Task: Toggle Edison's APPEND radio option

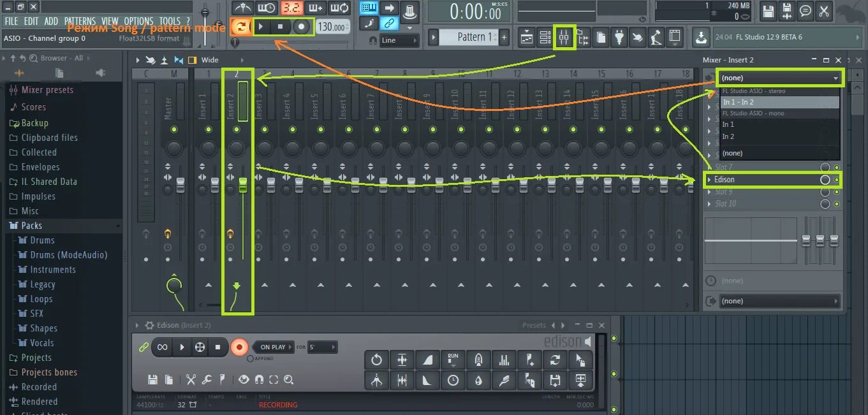Action: 251,358
